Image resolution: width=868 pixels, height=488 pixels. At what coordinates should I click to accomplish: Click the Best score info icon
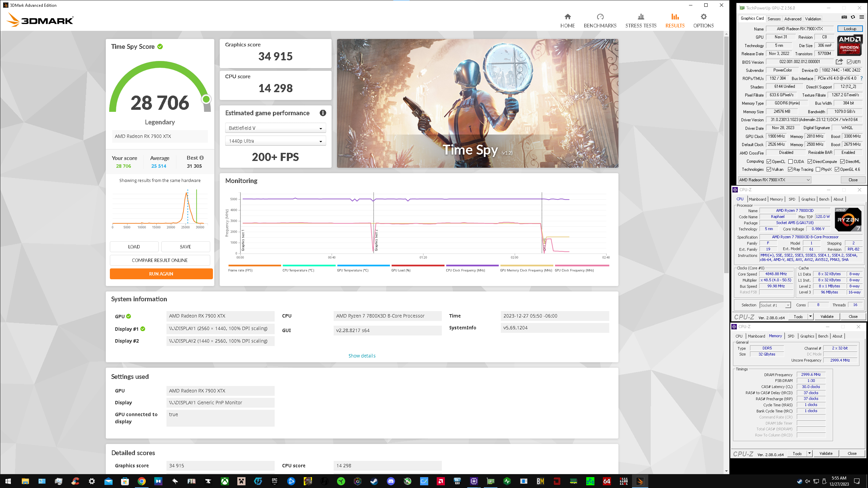pos(202,158)
